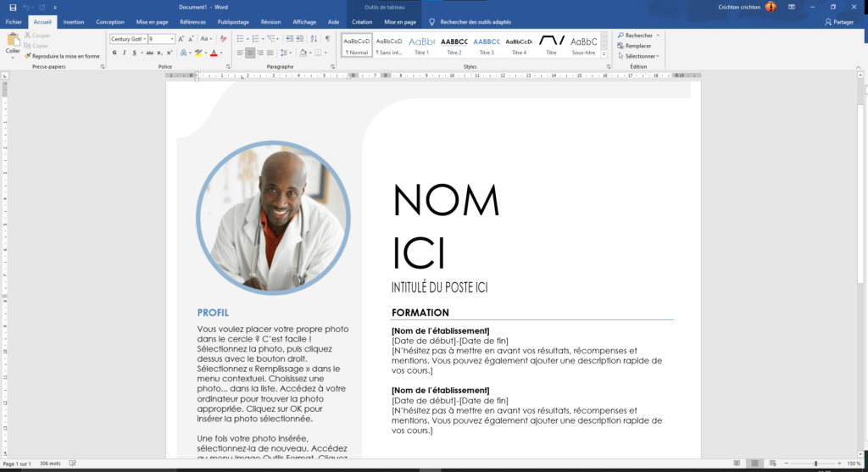
Task: Click the Save icon in the title bar
Action: pos(13,7)
